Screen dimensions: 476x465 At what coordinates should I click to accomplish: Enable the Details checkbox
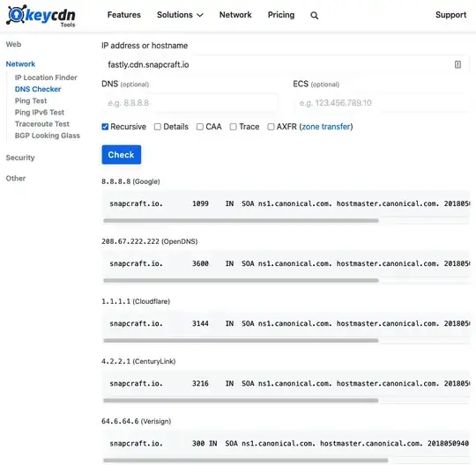pyautogui.click(x=157, y=127)
